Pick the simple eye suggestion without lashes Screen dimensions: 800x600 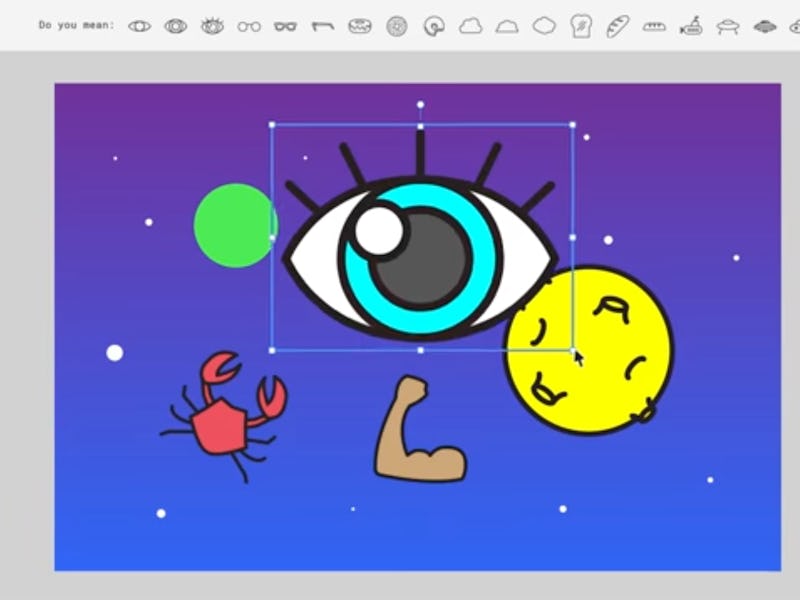(139, 26)
